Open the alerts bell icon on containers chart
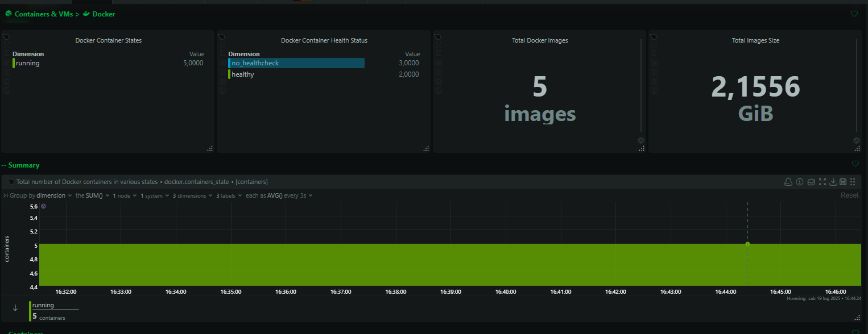The height and width of the screenshot is (334, 868). [788, 182]
